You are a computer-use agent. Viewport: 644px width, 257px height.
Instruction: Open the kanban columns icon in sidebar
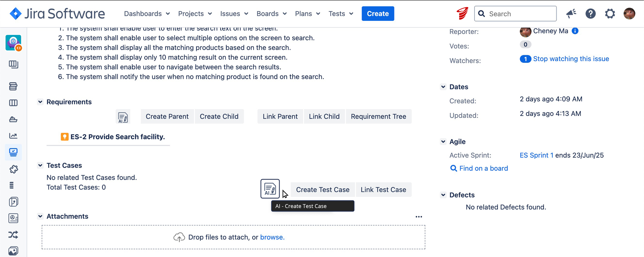13,103
